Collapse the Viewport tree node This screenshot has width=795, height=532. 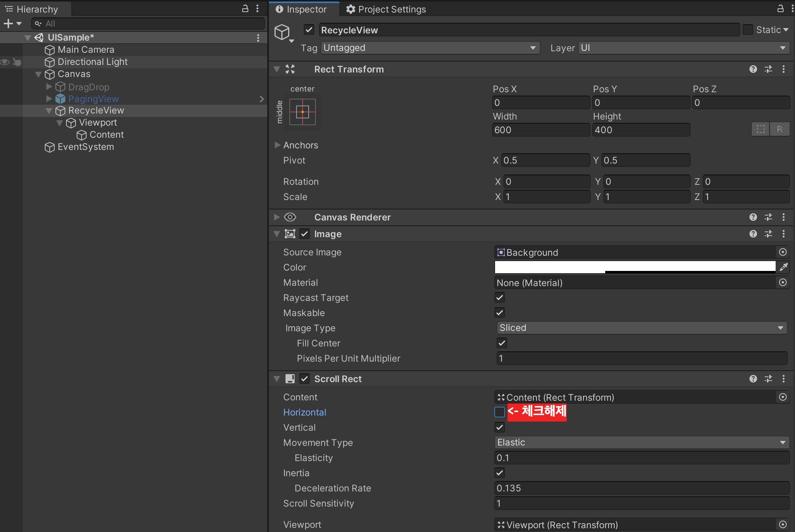click(60, 123)
